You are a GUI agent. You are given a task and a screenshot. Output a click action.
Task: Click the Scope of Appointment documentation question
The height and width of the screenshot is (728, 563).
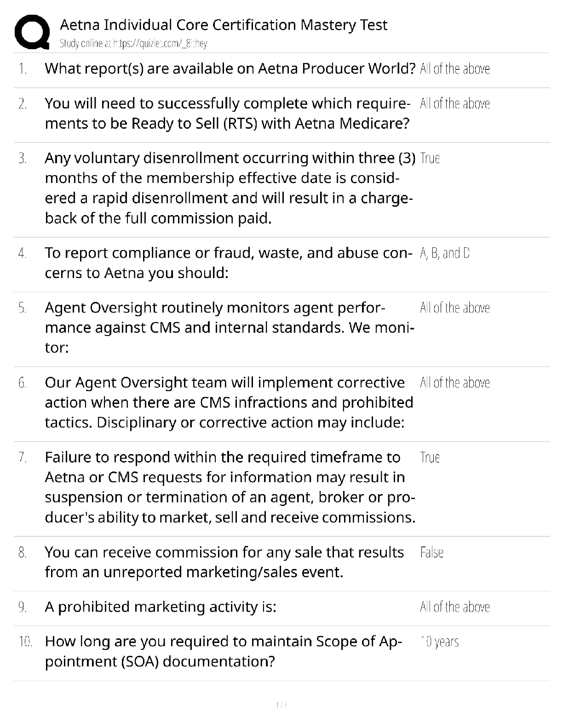[224, 651]
